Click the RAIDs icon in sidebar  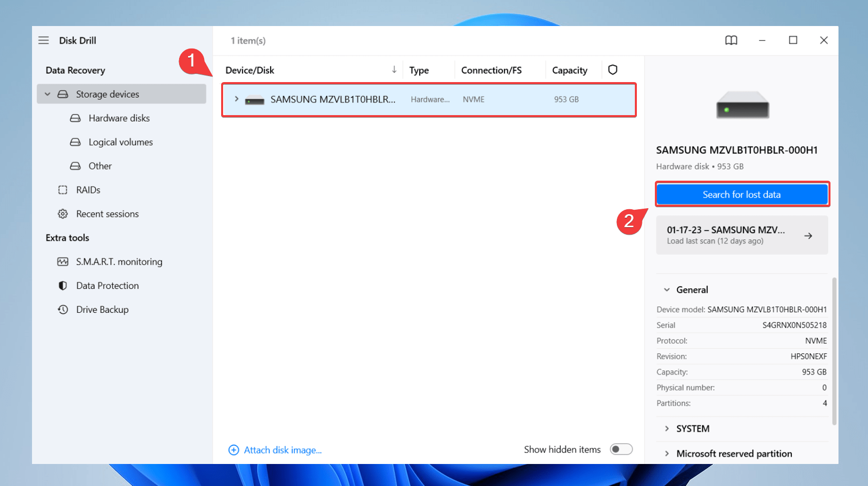click(x=63, y=190)
